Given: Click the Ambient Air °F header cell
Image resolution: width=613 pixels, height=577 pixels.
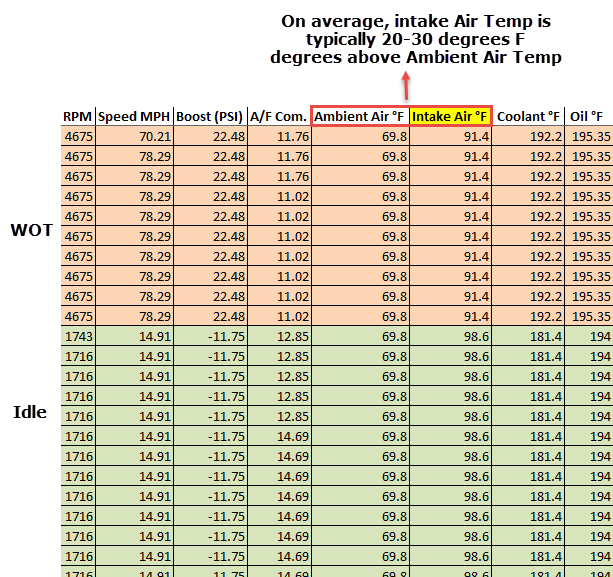Looking at the screenshot, I should (x=360, y=117).
